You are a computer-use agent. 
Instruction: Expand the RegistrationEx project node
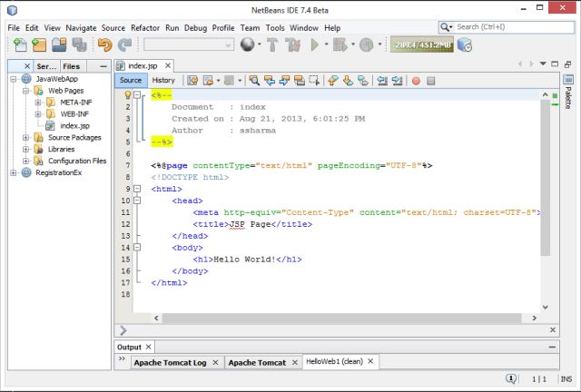pos(14,172)
